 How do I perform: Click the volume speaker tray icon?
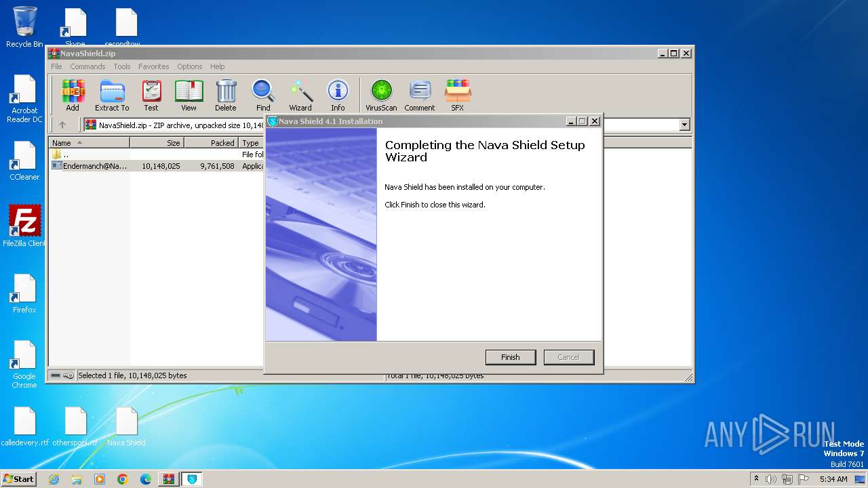point(771,479)
